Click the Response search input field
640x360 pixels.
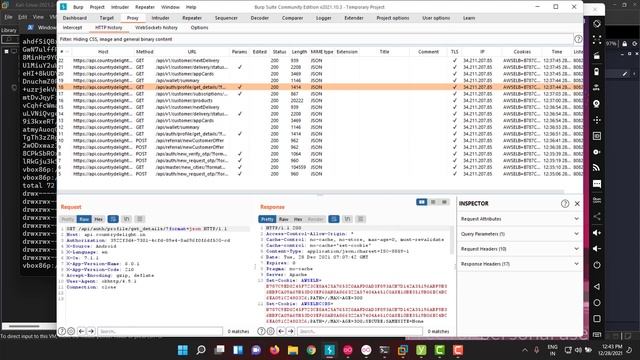pyautogui.click(x=360, y=331)
